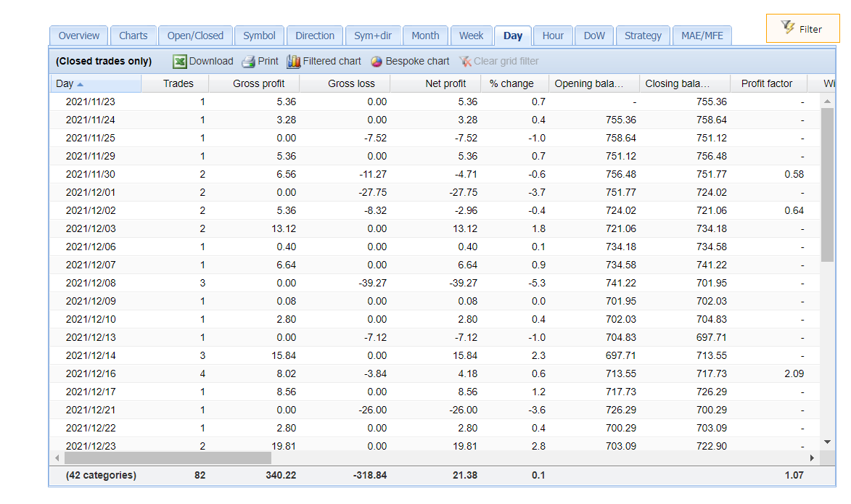
Task: Switch to the Overview tab
Action: click(x=78, y=35)
